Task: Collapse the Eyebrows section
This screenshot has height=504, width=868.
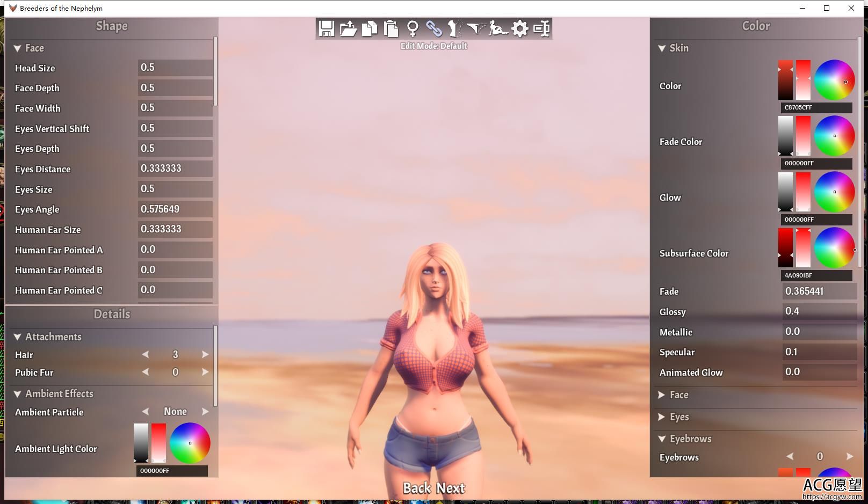Action: pos(662,439)
